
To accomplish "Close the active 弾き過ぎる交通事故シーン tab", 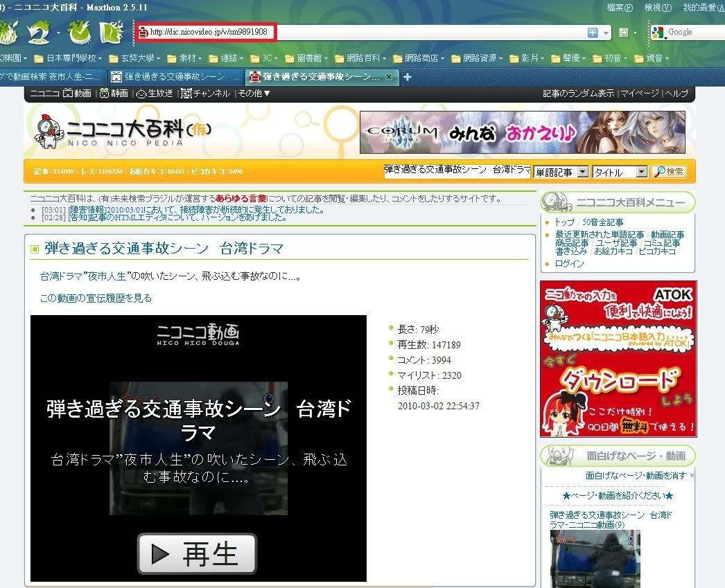I will [x=390, y=77].
